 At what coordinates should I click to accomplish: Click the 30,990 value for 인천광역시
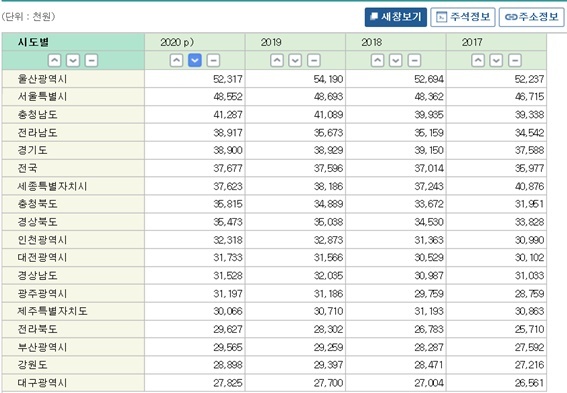click(529, 240)
